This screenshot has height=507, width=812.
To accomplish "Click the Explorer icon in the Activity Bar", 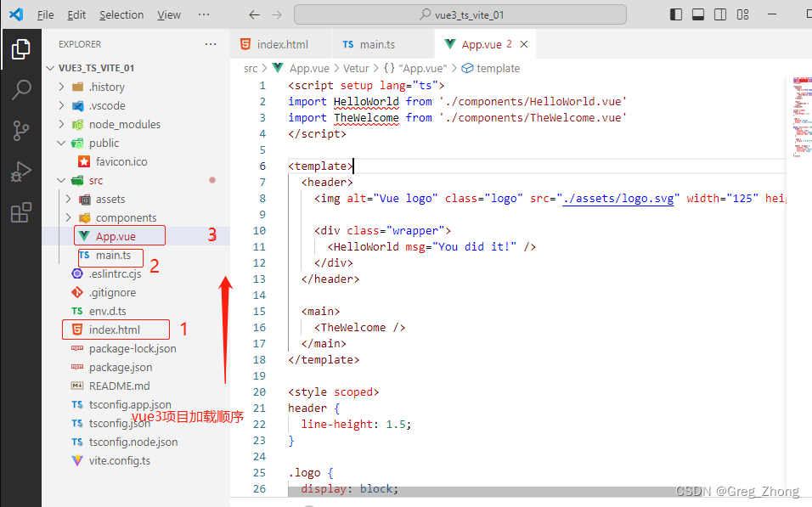I will click(21, 48).
